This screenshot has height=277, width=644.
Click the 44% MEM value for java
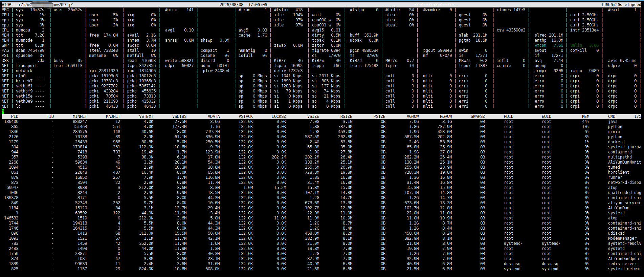click(585, 122)
